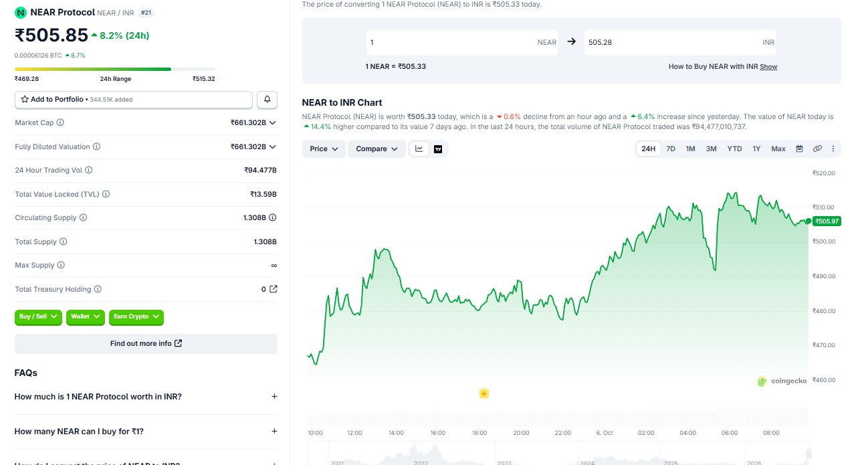Screen dimensions: 868x465
Task: Open Total Supply info icon
Action: (64, 242)
